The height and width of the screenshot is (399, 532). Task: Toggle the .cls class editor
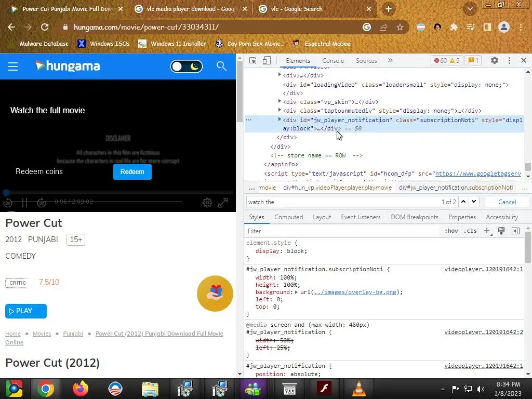coord(470,231)
